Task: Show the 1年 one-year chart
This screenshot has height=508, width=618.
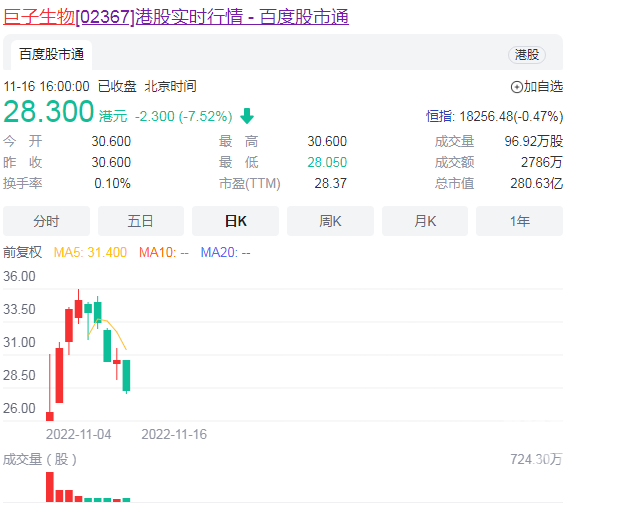Action: click(519, 221)
